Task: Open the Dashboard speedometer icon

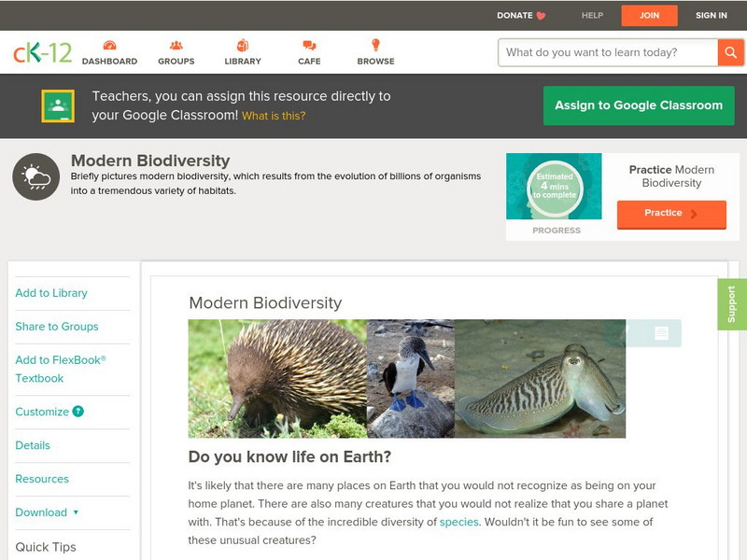Action: point(109,45)
